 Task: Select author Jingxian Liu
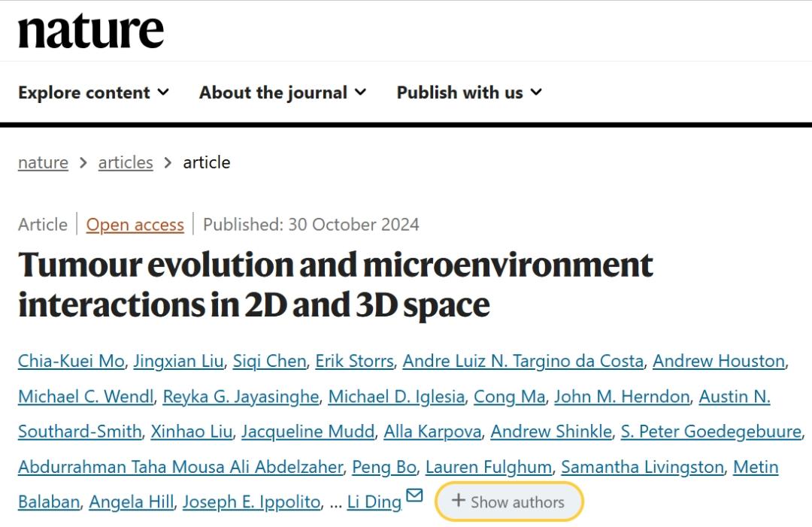(x=178, y=361)
